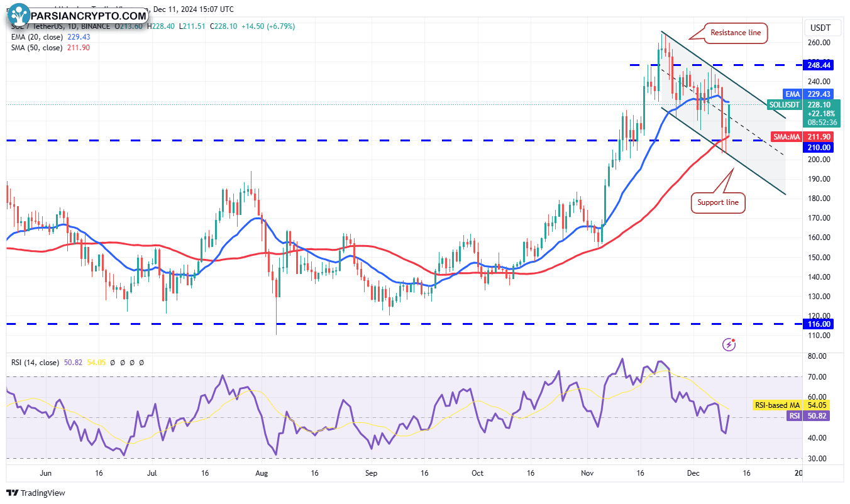Select the Support line callout label
This screenshot has width=850, height=504.
pos(718,203)
